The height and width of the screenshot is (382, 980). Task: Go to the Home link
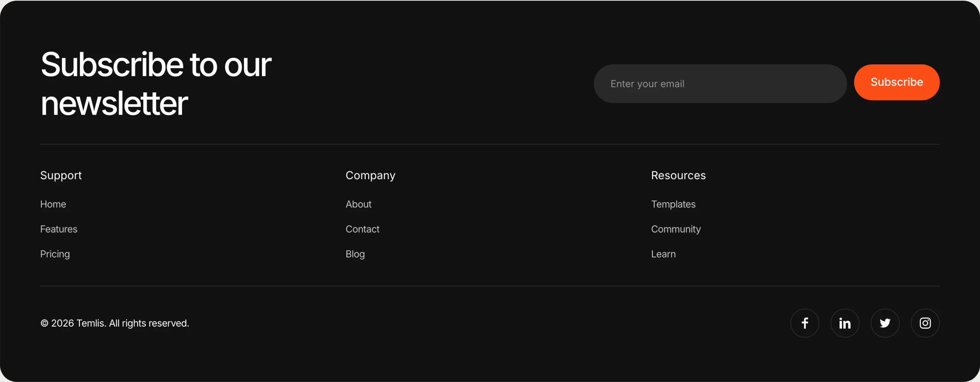(x=53, y=204)
